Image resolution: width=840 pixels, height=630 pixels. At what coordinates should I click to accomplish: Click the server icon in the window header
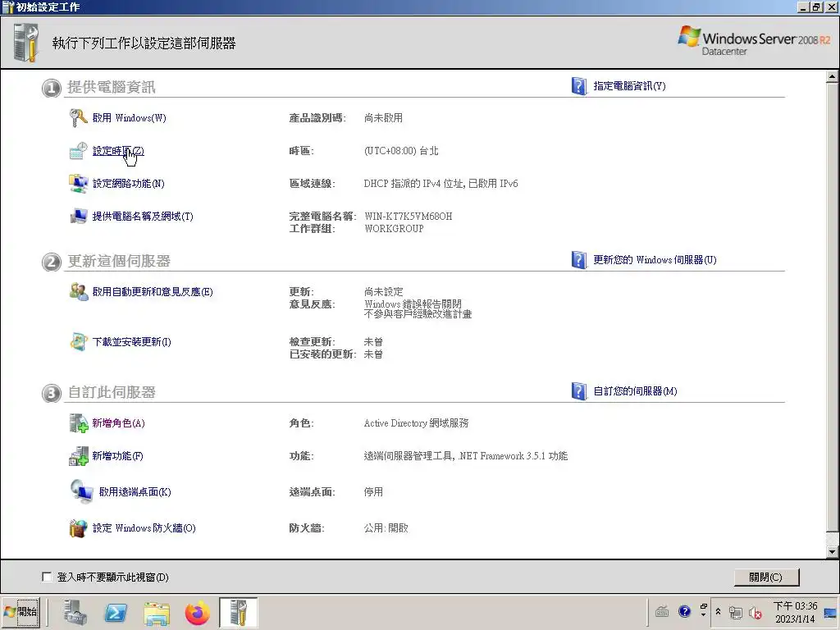[x=26, y=43]
